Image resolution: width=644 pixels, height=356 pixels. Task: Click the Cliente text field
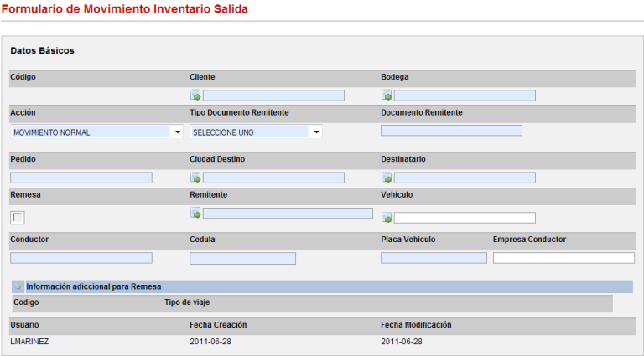[x=273, y=95]
